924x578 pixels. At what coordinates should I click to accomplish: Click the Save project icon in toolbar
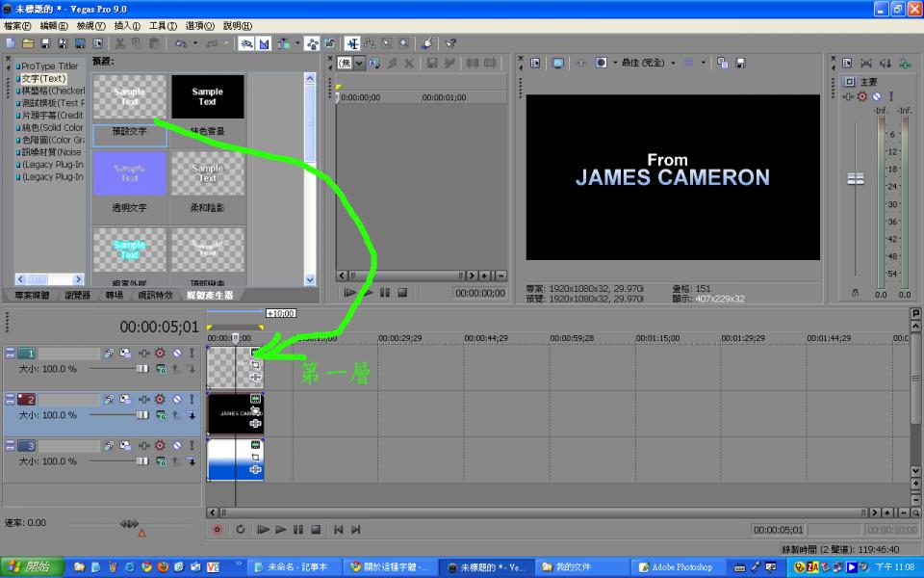click(45, 43)
